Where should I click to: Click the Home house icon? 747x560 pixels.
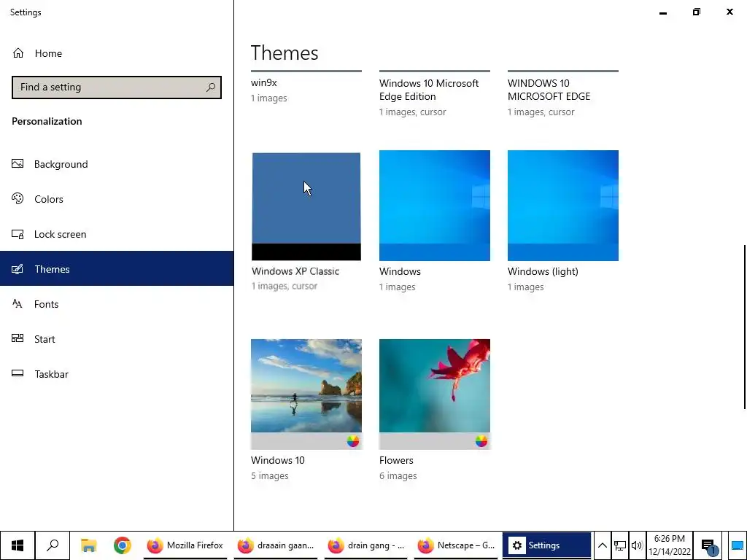coord(18,52)
